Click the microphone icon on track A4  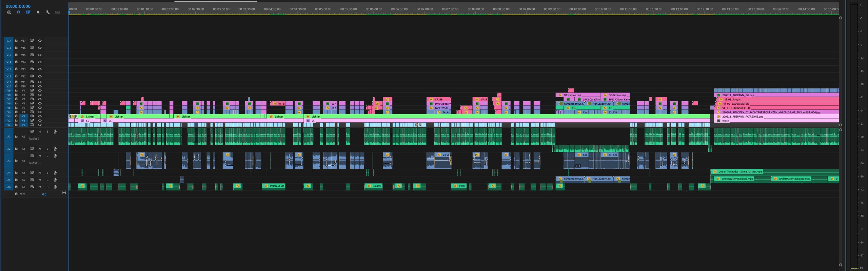[x=55, y=173]
